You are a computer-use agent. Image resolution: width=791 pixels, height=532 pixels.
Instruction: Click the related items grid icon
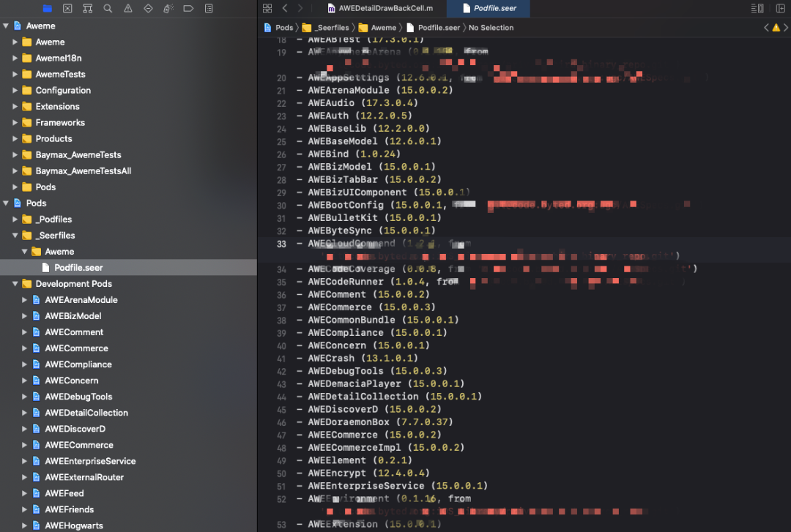[267, 8]
